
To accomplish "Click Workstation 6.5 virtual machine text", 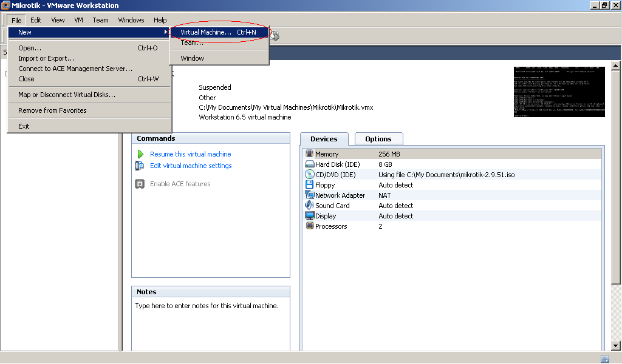I will pos(245,117).
